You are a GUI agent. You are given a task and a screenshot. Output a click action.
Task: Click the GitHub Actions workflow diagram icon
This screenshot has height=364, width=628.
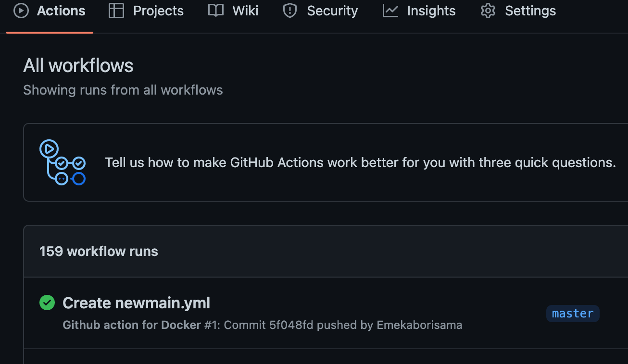click(63, 162)
